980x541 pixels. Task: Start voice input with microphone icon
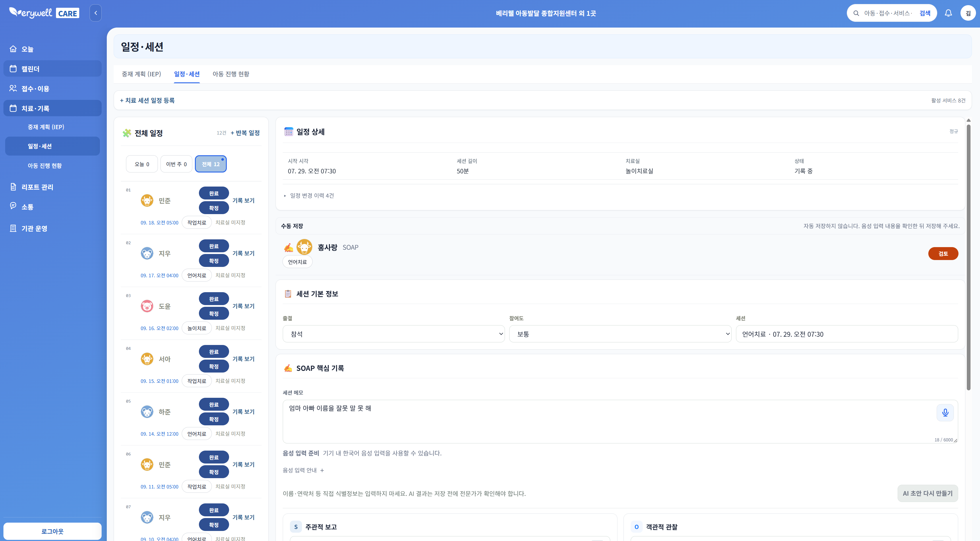pyautogui.click(x=945, y=413)
